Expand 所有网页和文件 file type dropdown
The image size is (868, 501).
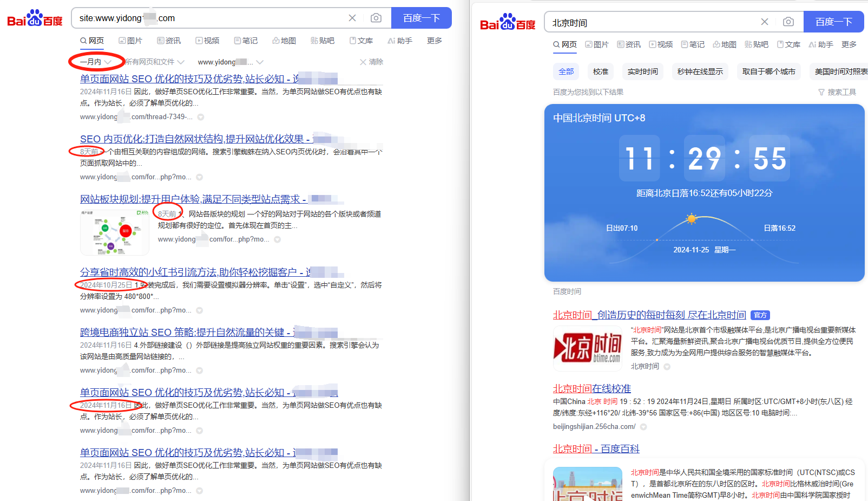tap(155, 62)
